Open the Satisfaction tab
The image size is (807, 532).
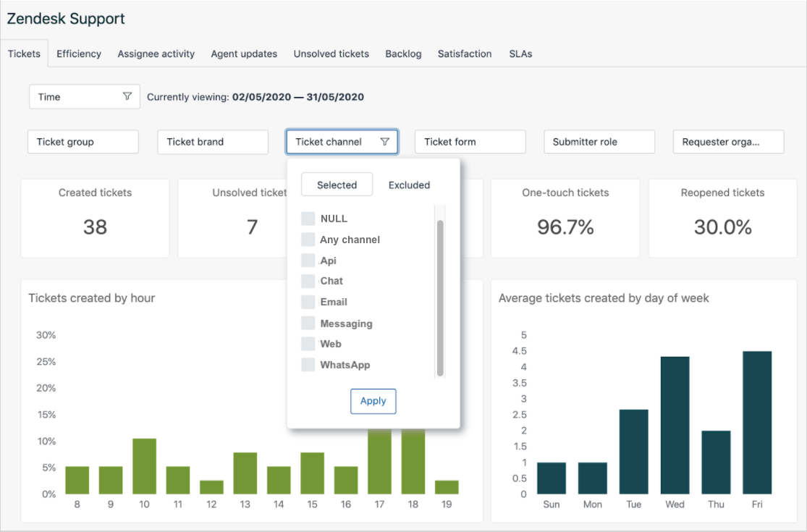[x=465, y=54]
